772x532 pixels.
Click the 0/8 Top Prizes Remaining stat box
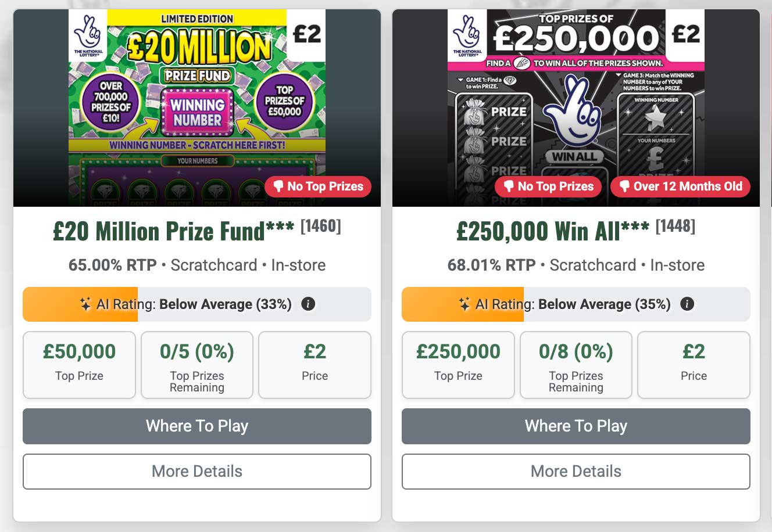[x=576, y=365]
